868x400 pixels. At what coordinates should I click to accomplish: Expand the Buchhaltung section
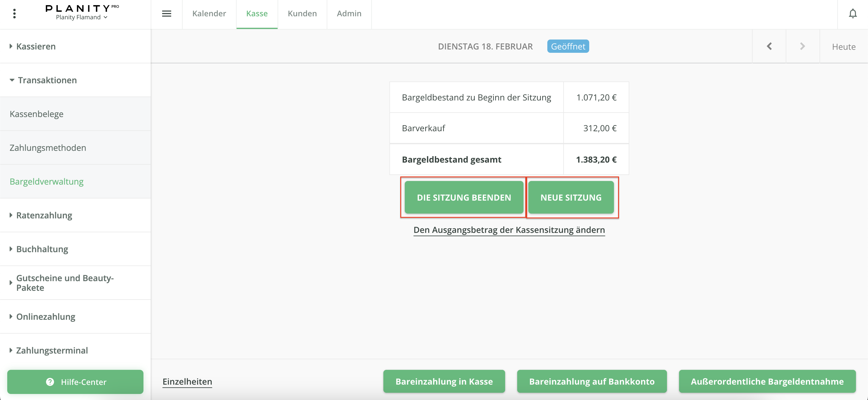click(x=42, y=249)
